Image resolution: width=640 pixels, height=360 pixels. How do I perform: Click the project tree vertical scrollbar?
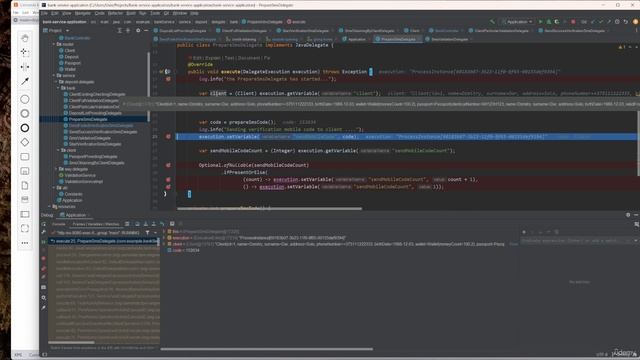coord(149,86)
